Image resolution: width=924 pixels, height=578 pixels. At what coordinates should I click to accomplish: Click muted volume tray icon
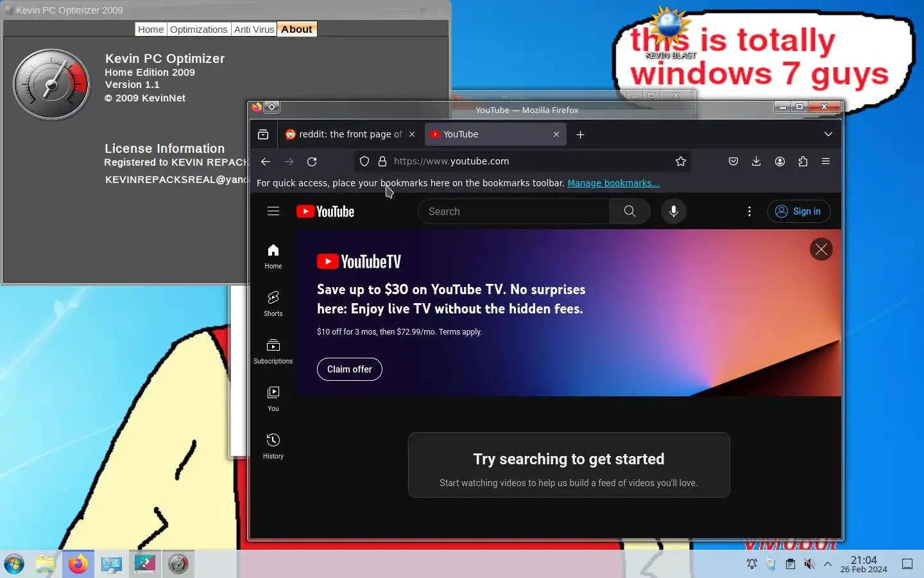pos(810,564)
